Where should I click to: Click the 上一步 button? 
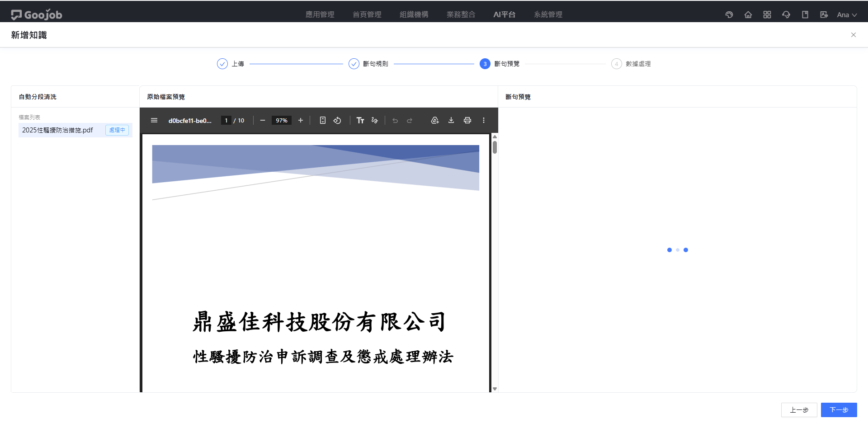[799, 410]
